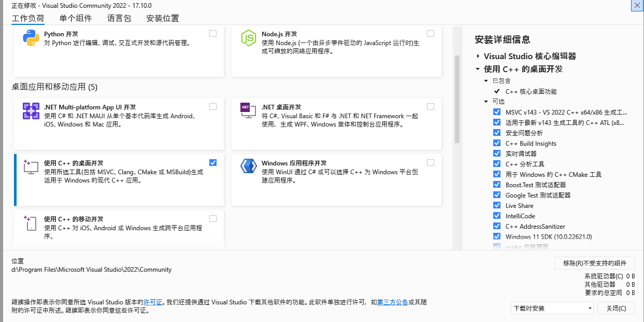Collapse the 可选 group
The image size is (644, 322).
click(x=486, y=102)
